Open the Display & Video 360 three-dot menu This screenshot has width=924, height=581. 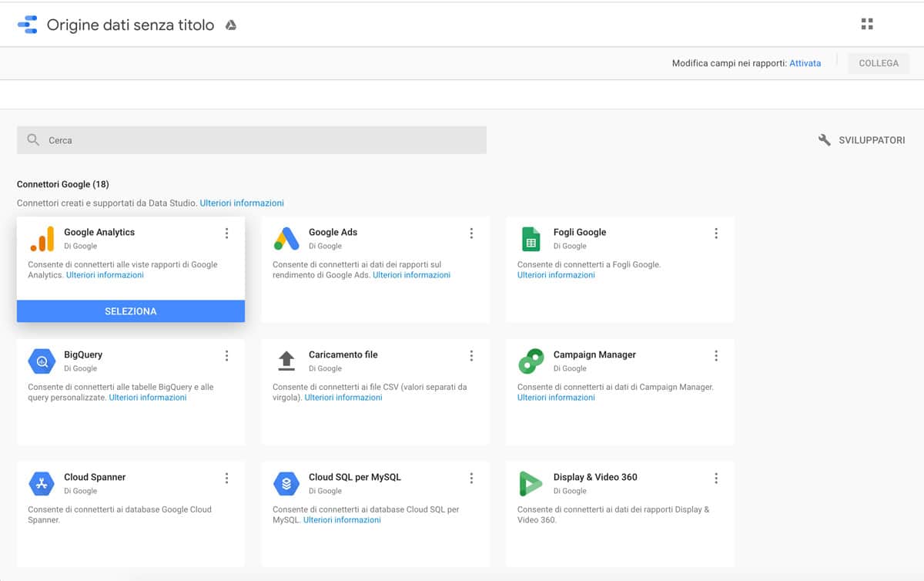click(716, 478)
